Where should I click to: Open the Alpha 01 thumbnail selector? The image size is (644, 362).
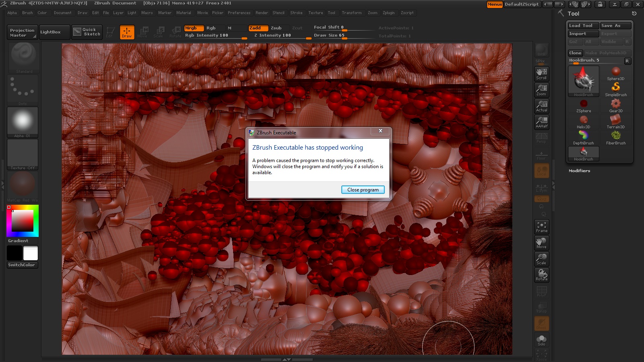pos(23,122)
